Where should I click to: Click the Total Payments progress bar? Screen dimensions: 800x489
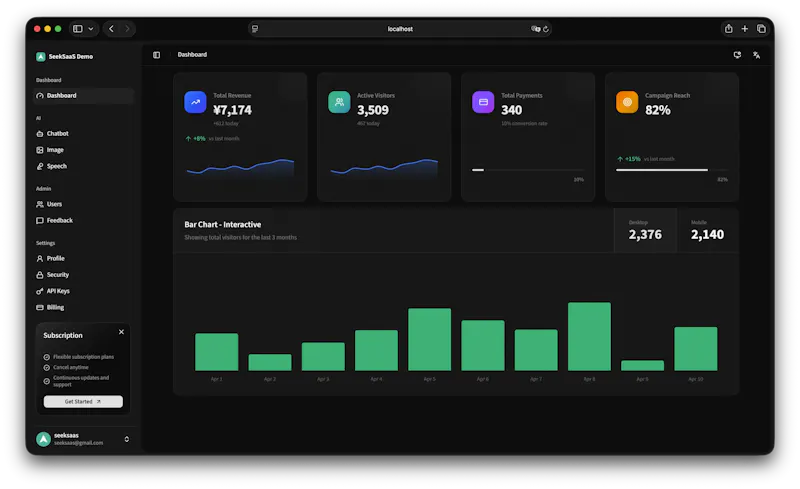[528, 170]
